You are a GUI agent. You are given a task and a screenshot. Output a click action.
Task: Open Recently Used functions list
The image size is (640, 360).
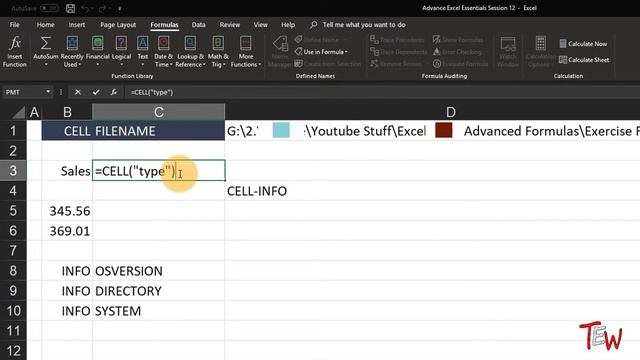(72, 51)
